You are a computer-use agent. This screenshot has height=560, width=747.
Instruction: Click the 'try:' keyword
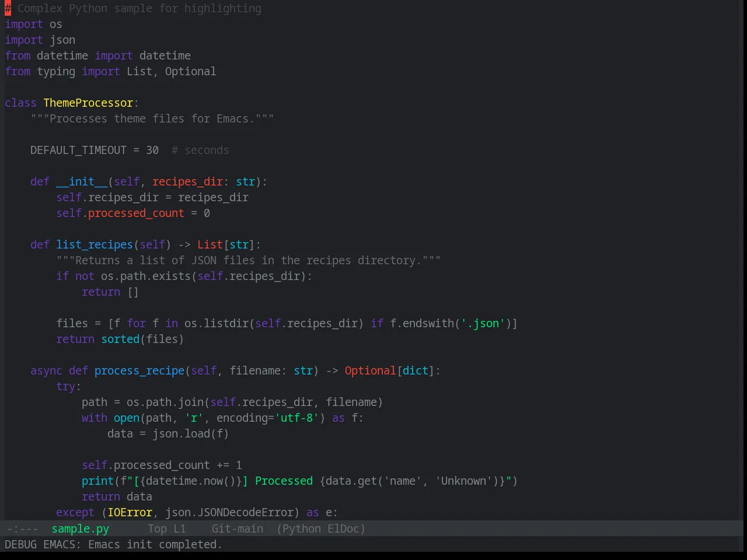pos(68,386)
